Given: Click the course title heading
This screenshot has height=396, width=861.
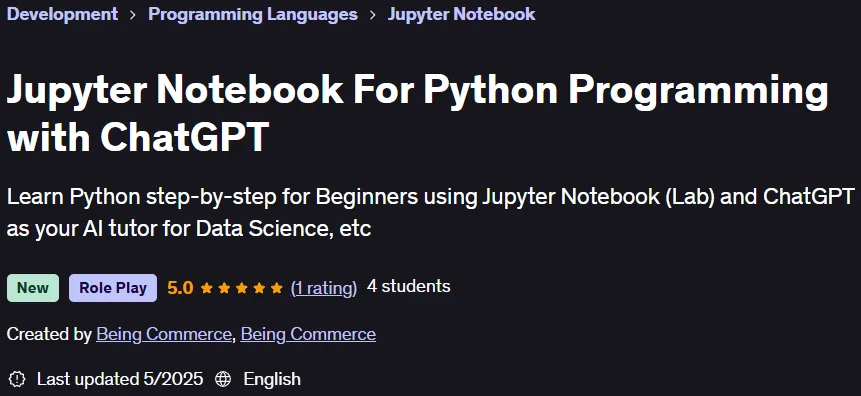Looking at the screenshot, I should [x=417, y=113].
